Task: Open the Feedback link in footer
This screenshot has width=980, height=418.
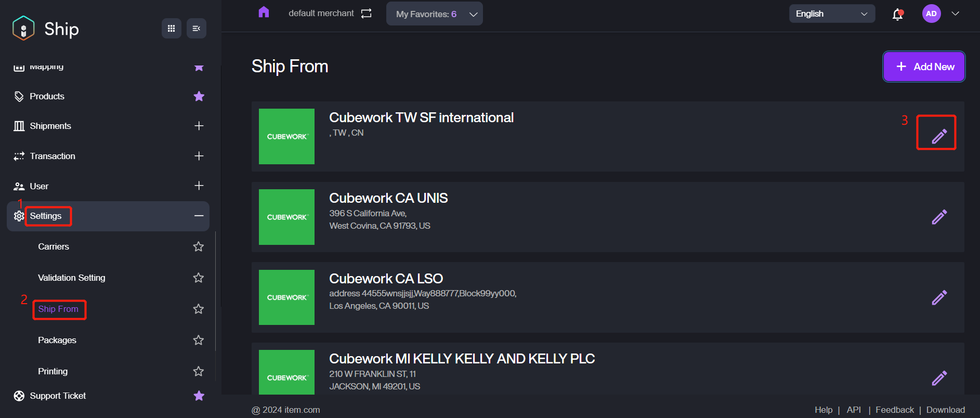Action: coord(894,410)
